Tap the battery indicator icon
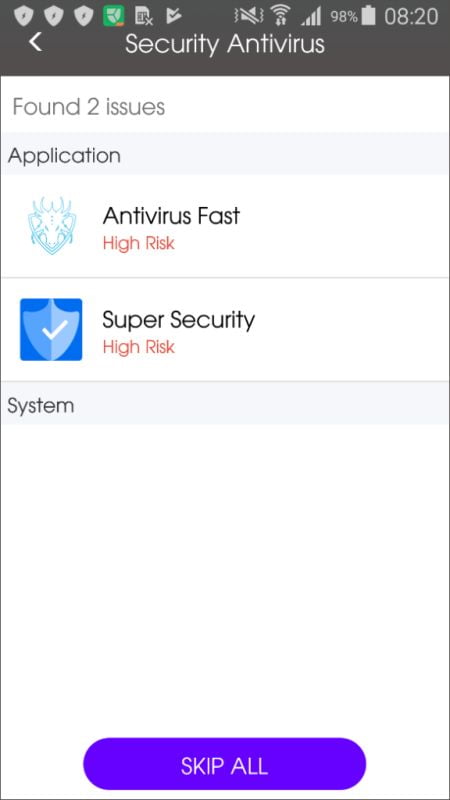 (x=368, y=17)
